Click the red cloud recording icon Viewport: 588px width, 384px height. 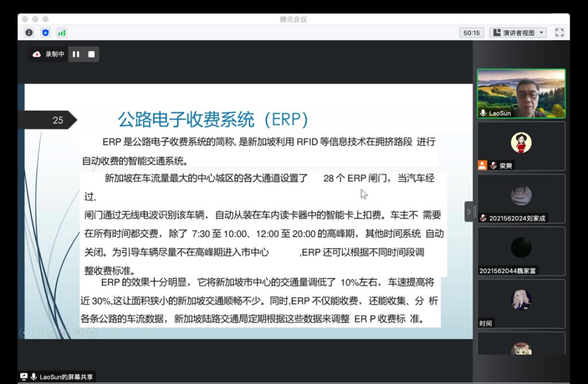37,55
